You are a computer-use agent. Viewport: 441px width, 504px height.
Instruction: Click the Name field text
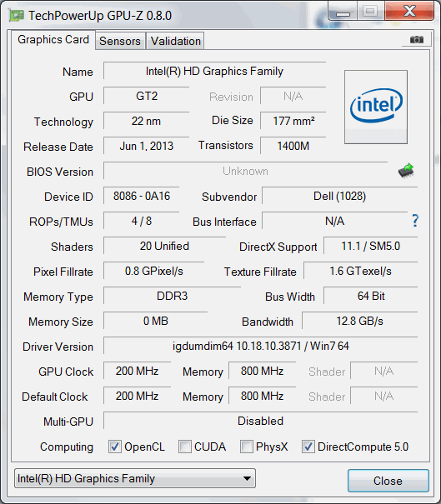coord(214,71)
